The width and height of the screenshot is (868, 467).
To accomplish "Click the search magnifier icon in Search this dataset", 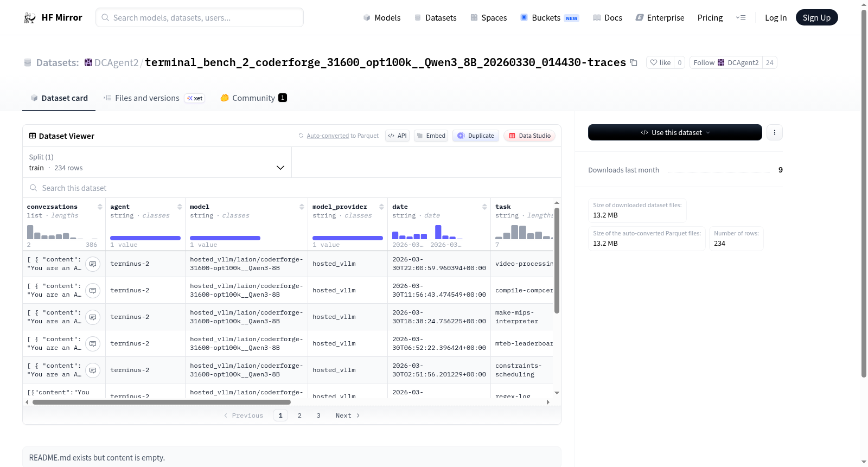I will pos(34,188).
